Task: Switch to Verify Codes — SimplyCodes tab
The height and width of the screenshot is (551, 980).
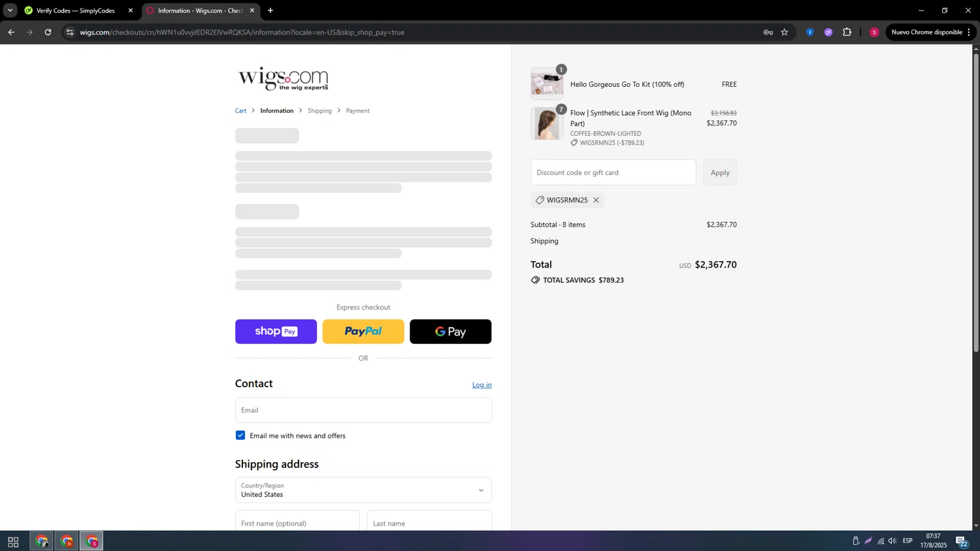Action: [75, 10]
